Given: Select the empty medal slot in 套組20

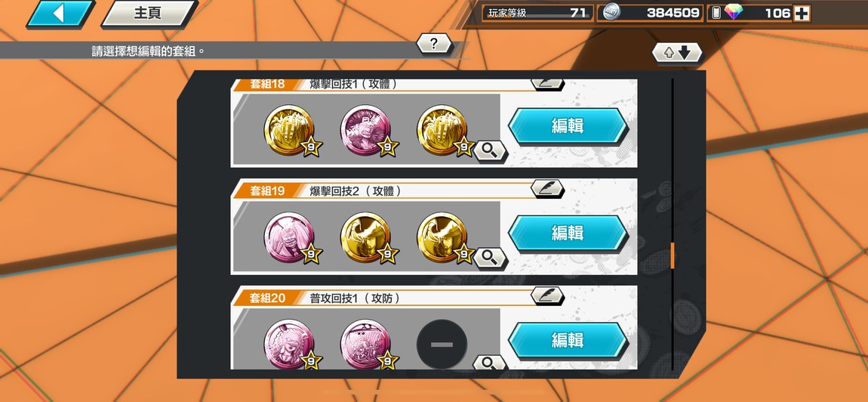Looking at the screenshot, I should 442,345.
